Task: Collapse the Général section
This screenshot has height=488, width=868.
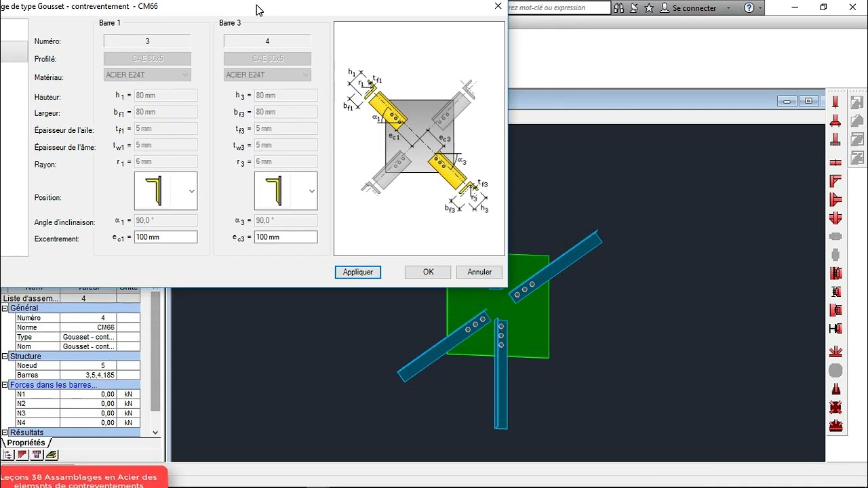Action: pyautogui.click(x=5, y=308)
